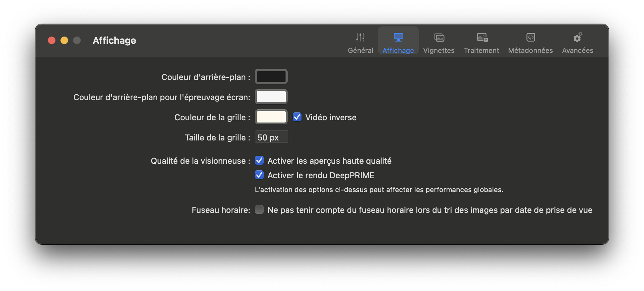Minimize the preferences window with yellow button
This screenshot has width=644, height=291.
pos(64,40)
